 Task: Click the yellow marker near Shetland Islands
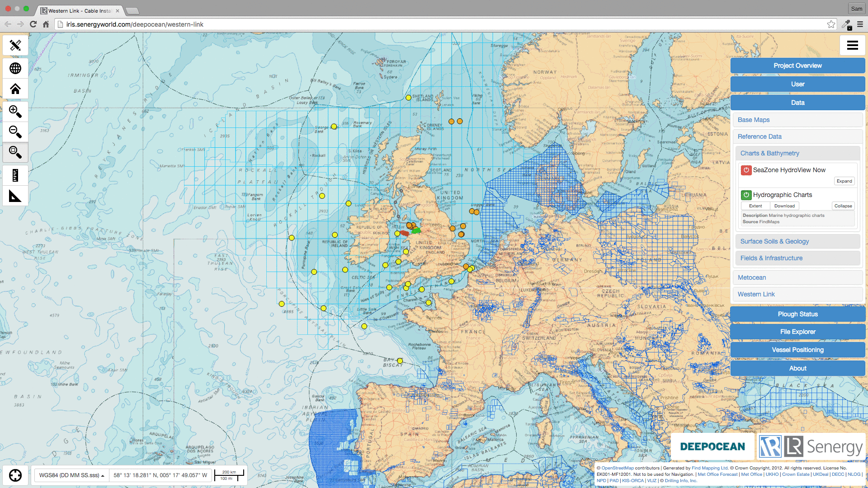tap(408, 98)
